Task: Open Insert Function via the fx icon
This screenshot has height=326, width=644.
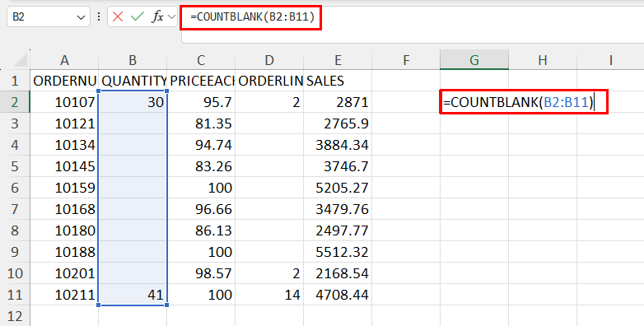Action: tap(158, 16)
